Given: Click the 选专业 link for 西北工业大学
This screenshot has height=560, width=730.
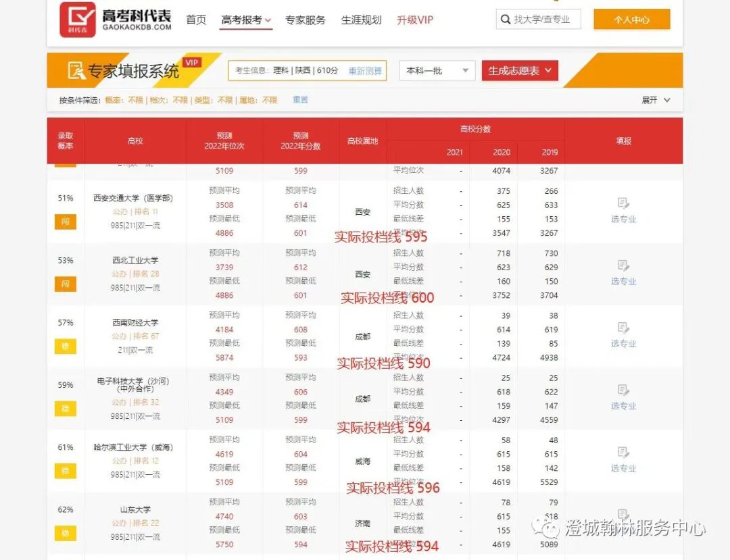Looking at the screenshot, I should click(623, 282).
